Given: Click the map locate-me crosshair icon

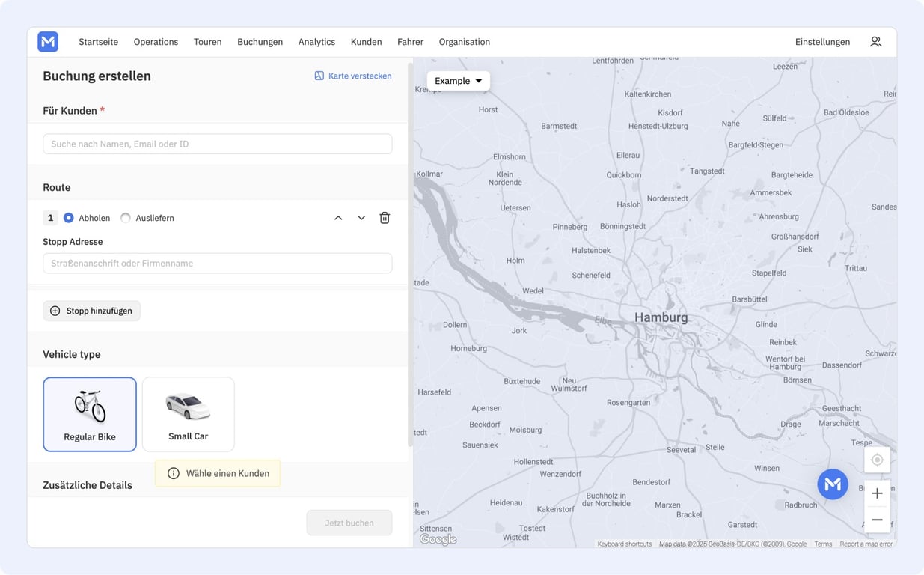Looking at the screenshot, I should pyautogui.click(x=877, y=460).
